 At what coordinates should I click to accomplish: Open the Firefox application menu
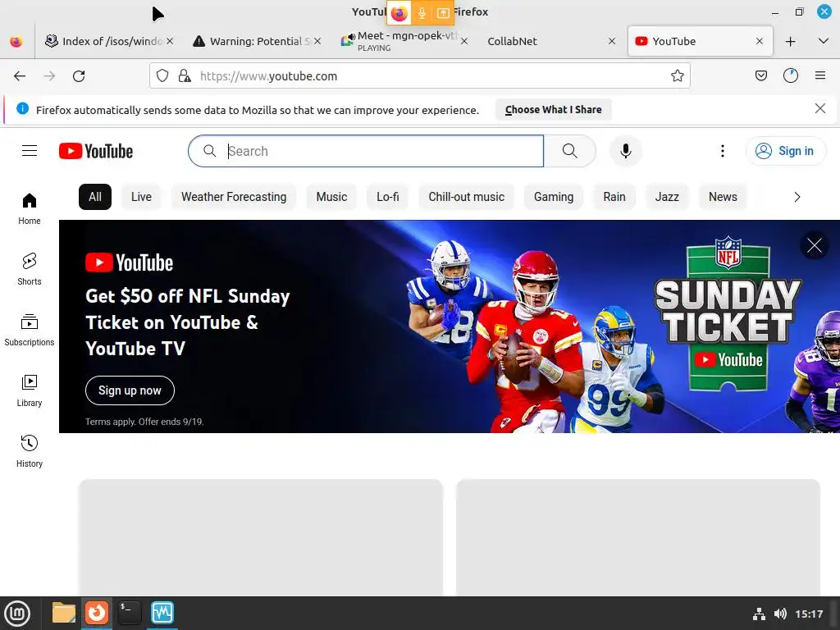pyautogui.click(x=820, y=76)
